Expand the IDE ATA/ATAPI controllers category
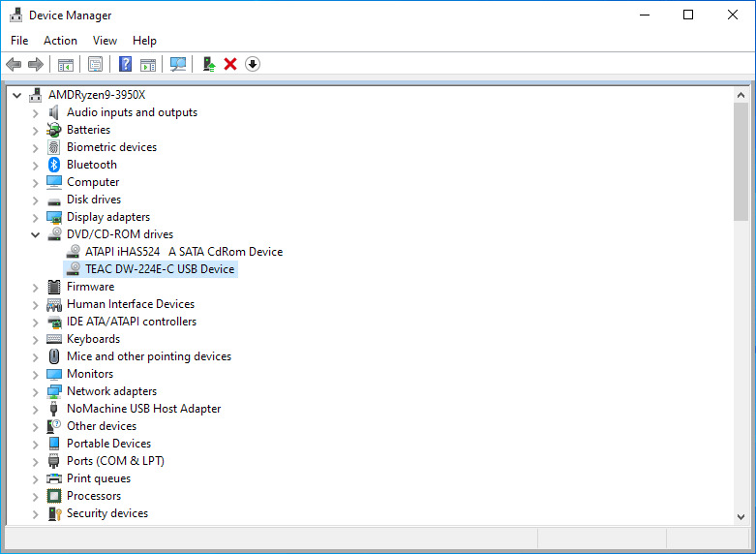Viewport: 756px width, 554px height. click(x=35, y=323)
